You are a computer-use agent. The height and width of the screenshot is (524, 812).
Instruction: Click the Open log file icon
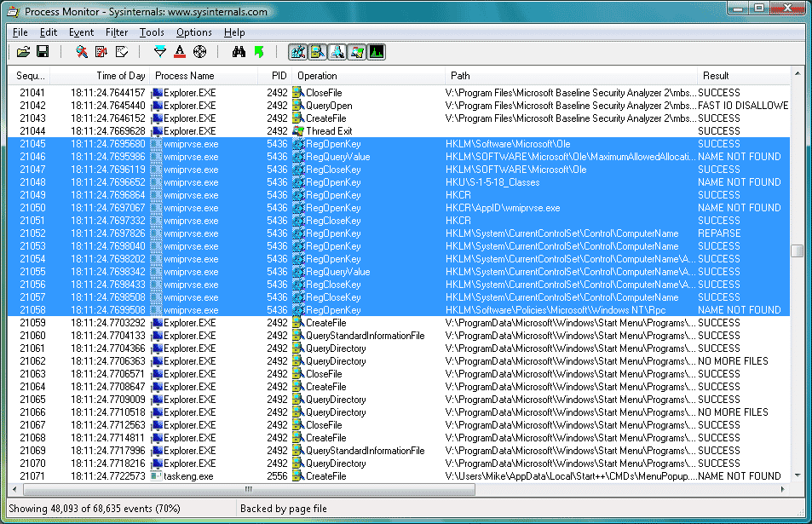click(23, 52)
